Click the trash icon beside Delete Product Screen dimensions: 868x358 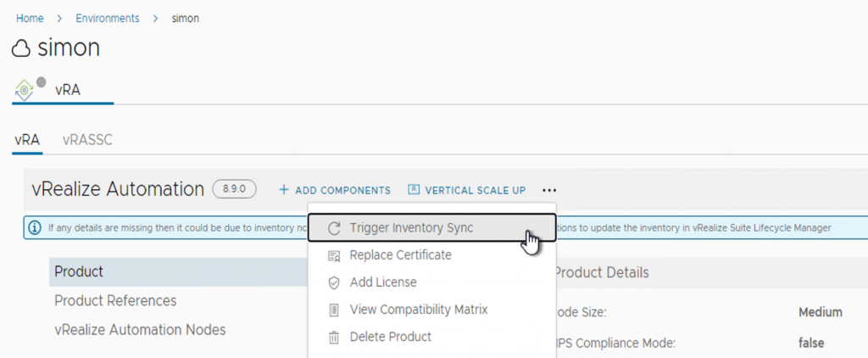[x=334, y=337]
